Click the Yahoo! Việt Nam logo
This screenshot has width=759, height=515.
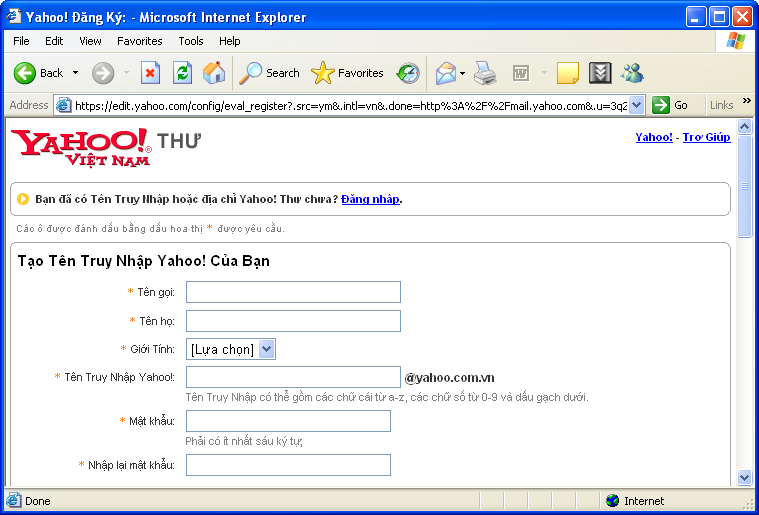81,148
